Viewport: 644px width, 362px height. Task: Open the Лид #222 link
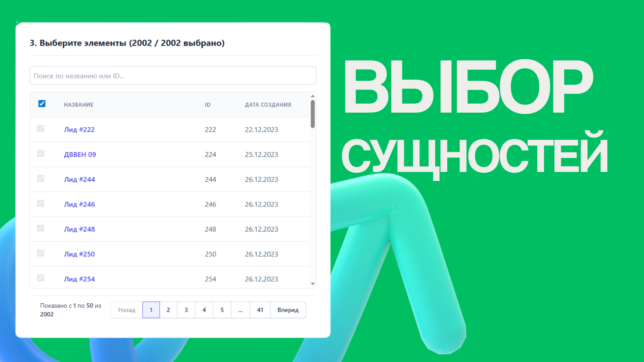(x=79, y=130)
